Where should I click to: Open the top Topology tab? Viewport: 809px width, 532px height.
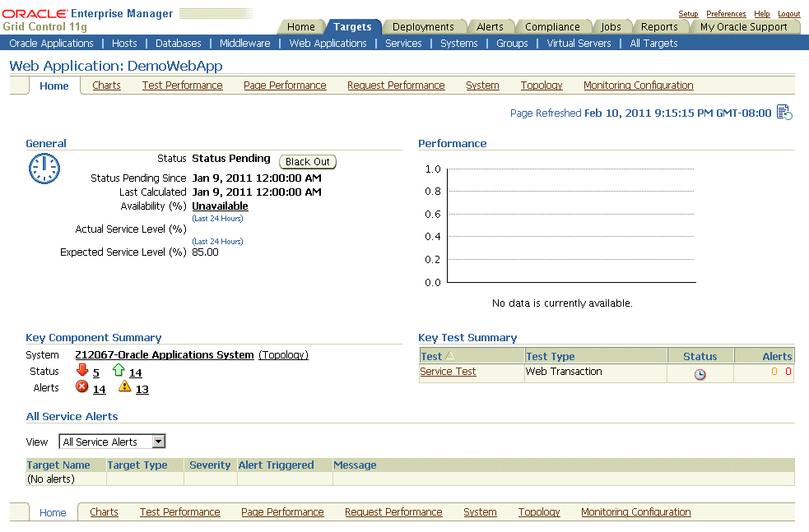coord(542,85)
